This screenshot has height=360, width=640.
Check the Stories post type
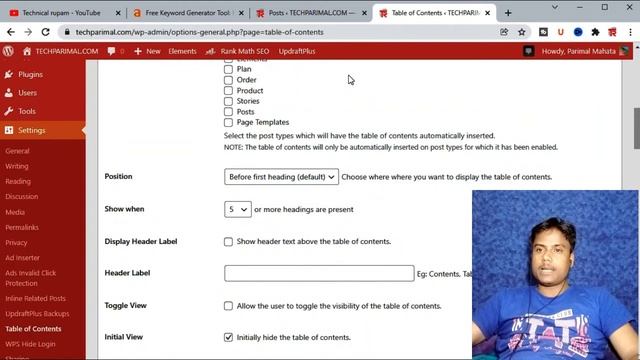click(228, 101)
